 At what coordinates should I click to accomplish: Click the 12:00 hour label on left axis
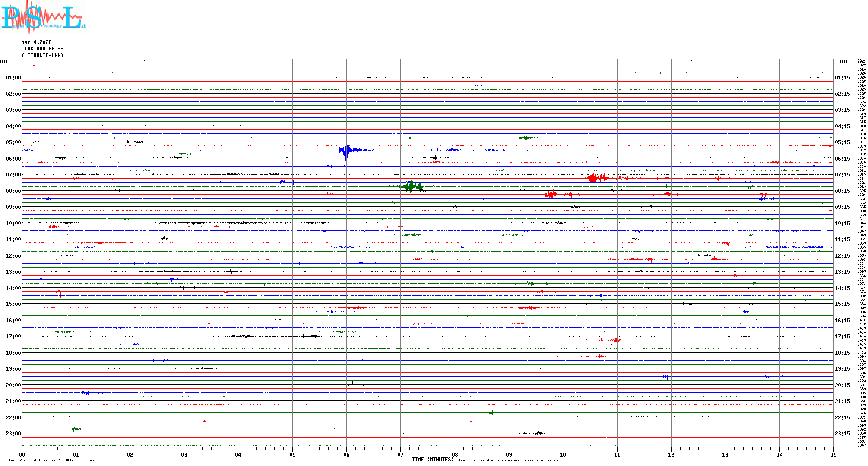pos(13,256)
